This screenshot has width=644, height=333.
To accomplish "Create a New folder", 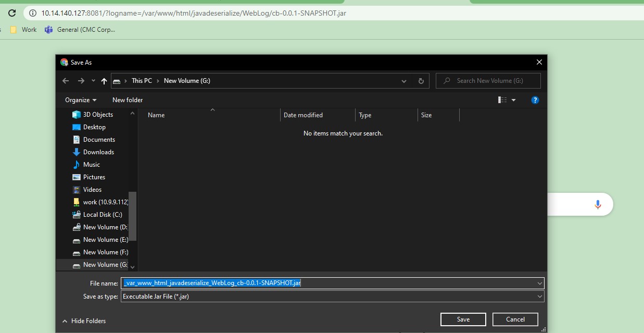I will point(128,100).
